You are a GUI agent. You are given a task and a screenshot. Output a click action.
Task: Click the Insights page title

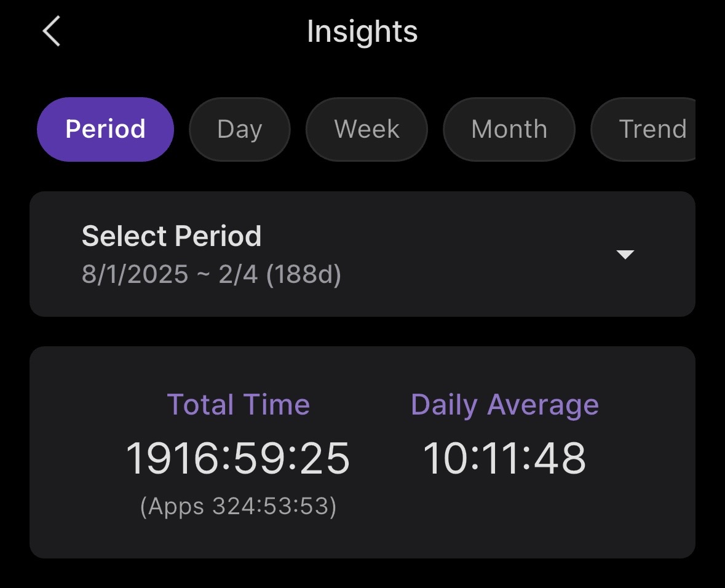click(362, 31)
